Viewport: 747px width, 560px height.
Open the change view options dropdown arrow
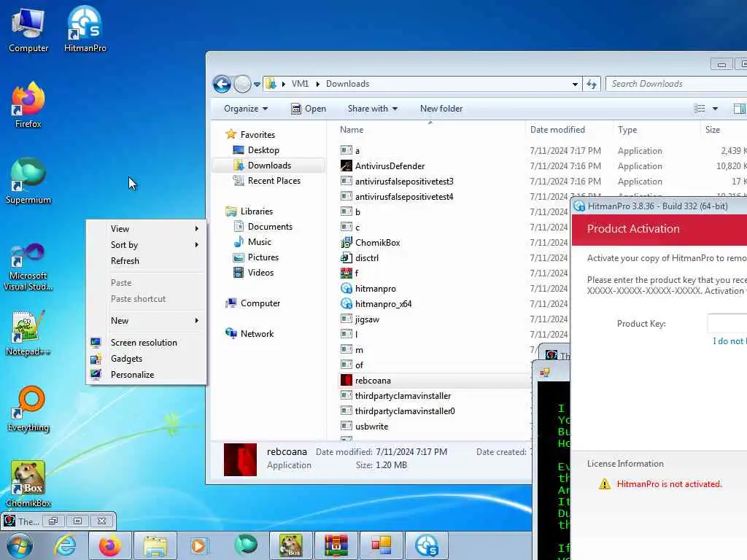(715, 109)
